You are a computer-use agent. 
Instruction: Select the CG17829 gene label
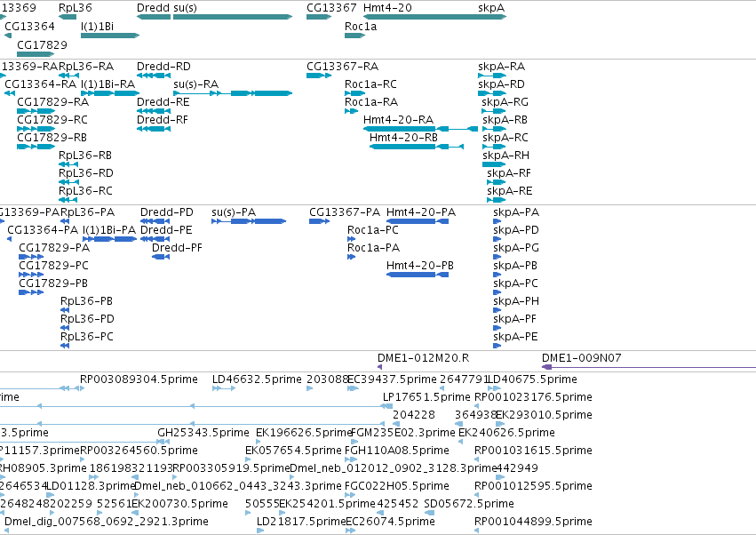click(x=42, y=44)
